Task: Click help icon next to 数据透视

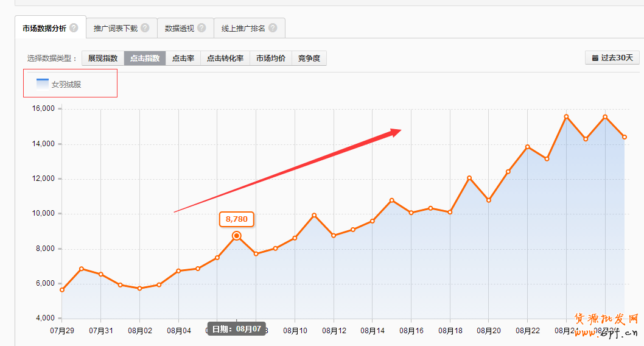Action: [x=201, y=28]
